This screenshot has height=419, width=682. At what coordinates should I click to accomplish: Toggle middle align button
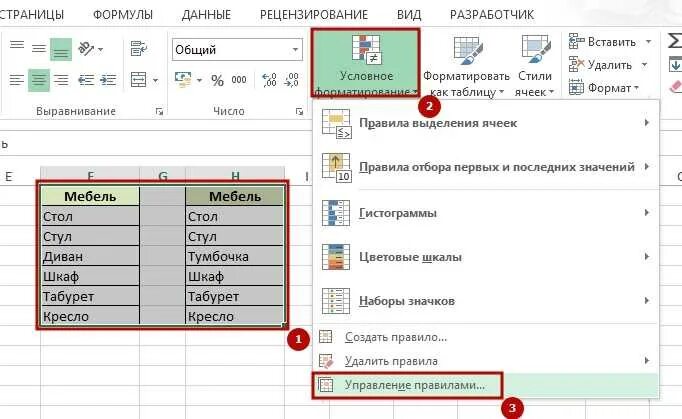tap(39, 49)
